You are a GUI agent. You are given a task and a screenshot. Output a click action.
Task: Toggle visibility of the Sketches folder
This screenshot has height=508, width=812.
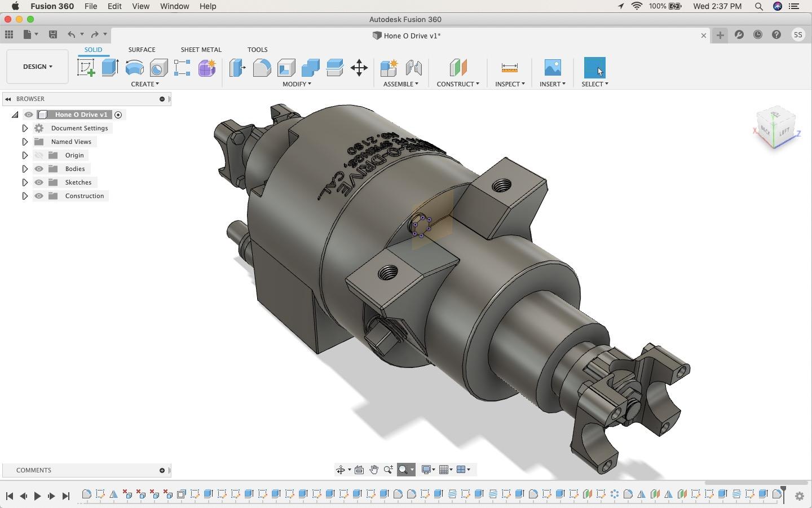[39, 182]
